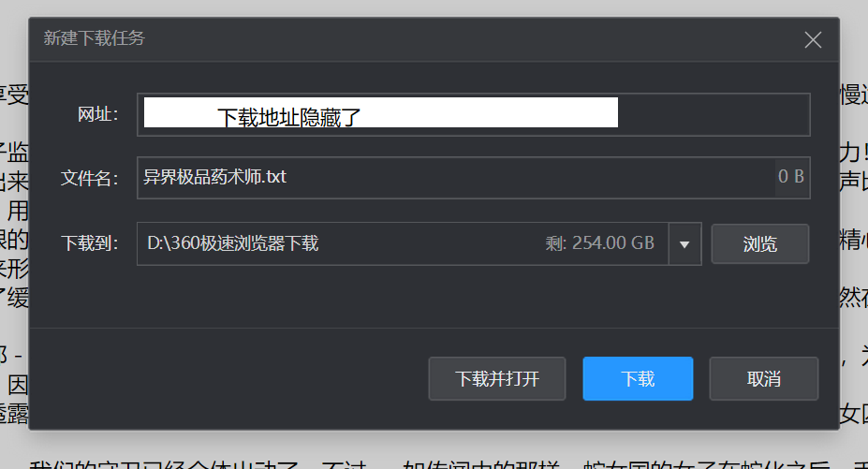868x469 pixels.
Task: Click the 浏览 browse button
Action: 760,243
